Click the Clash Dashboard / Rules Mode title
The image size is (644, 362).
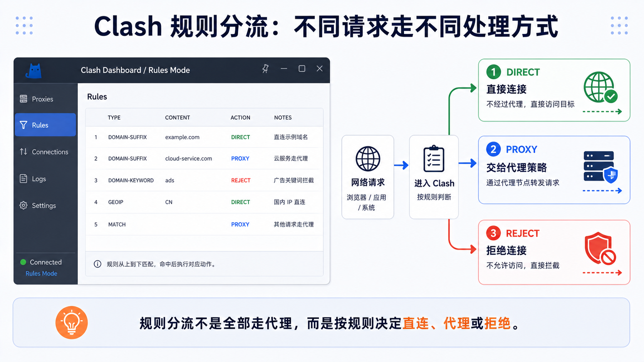click(135, 70)
